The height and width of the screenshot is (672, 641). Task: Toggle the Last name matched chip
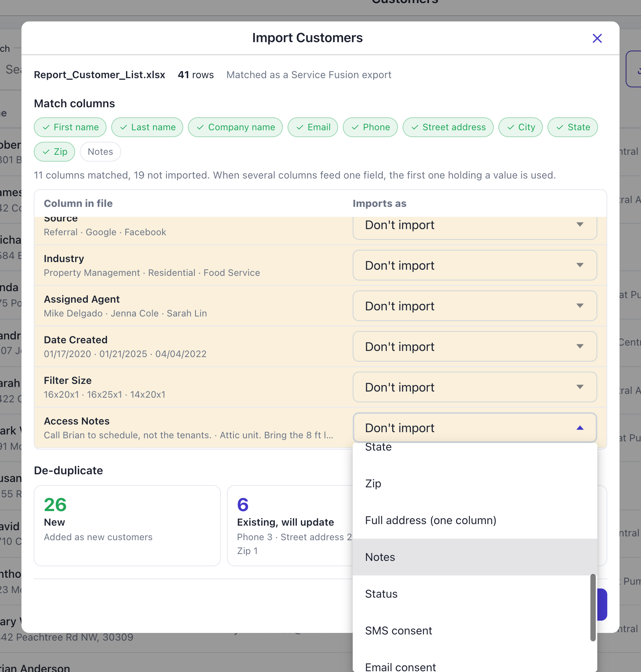147,127
